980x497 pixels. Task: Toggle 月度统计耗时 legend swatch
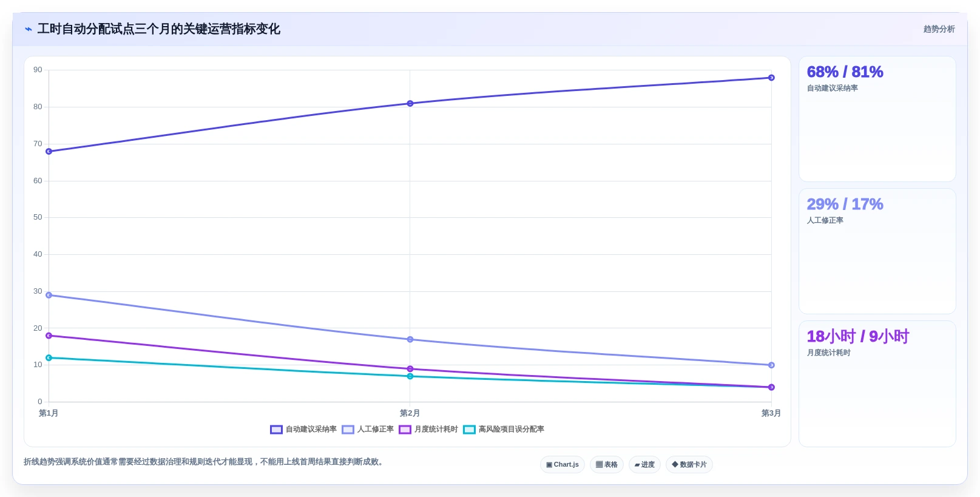405,430
